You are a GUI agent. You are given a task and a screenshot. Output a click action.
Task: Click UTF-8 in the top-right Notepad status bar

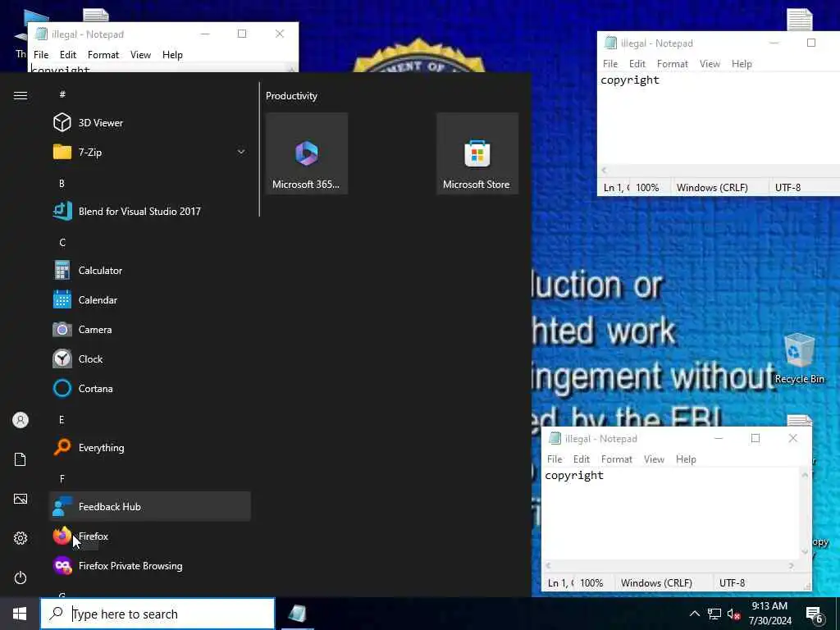tap(788, 188)
